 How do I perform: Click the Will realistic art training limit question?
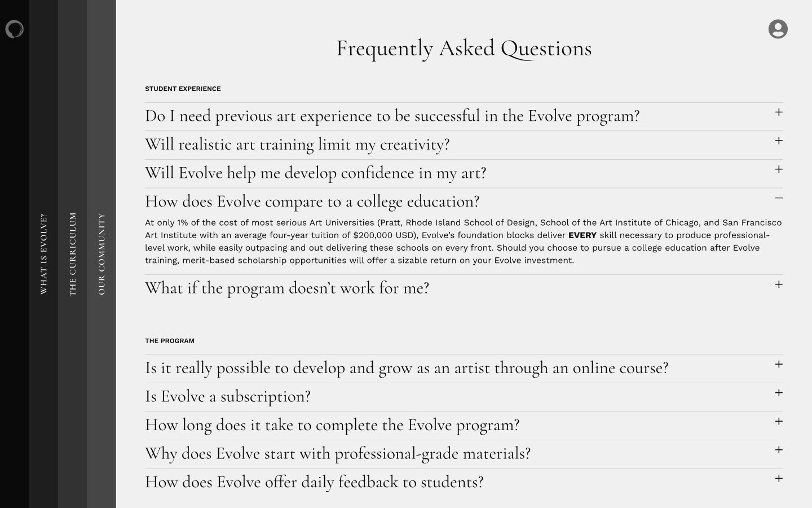pyautogui.click(x=297, y=144)
